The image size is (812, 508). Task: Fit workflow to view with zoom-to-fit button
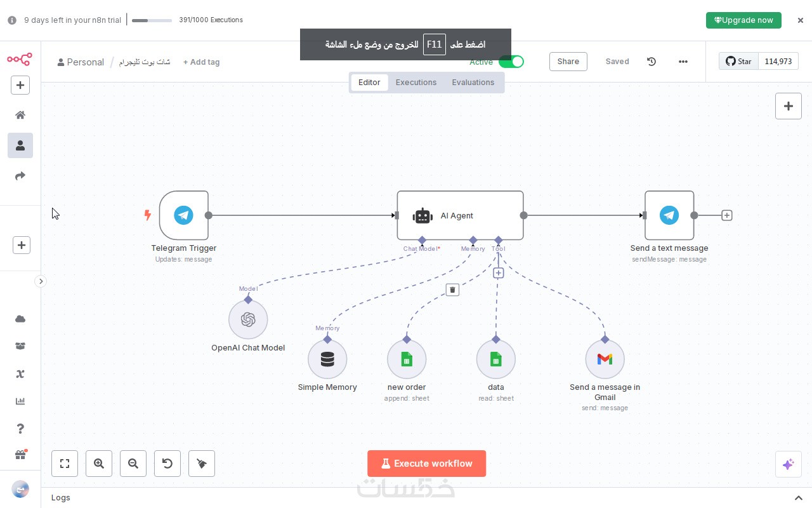65,464
